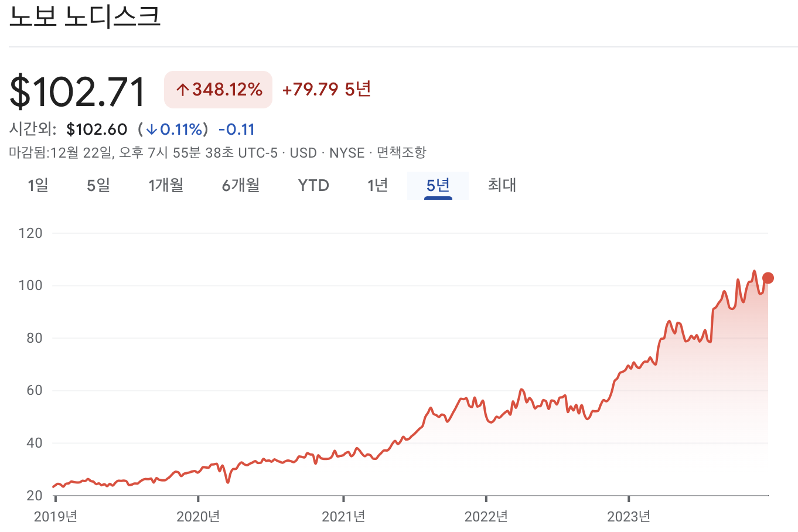Open the 면책조항 disclaimer link
This screenshot has height=532, width=798.
click(403, 152)
